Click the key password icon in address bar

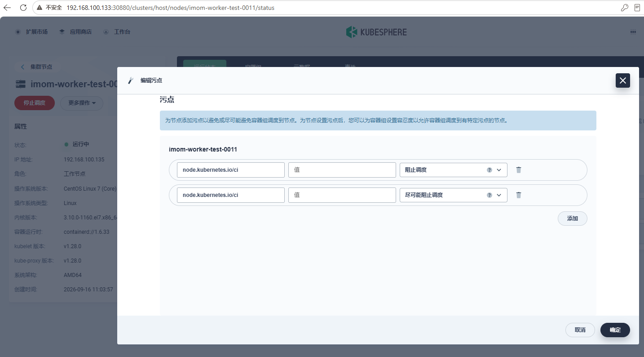point(624,8)
